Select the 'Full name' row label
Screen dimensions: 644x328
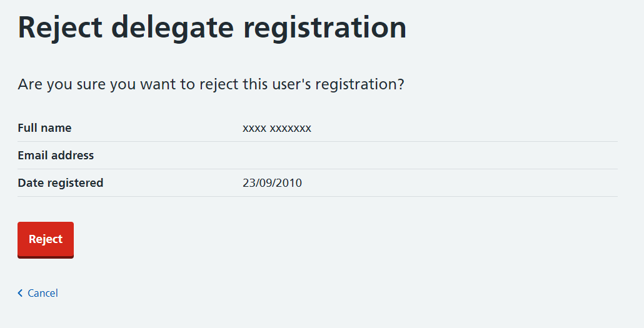[44, 128]
